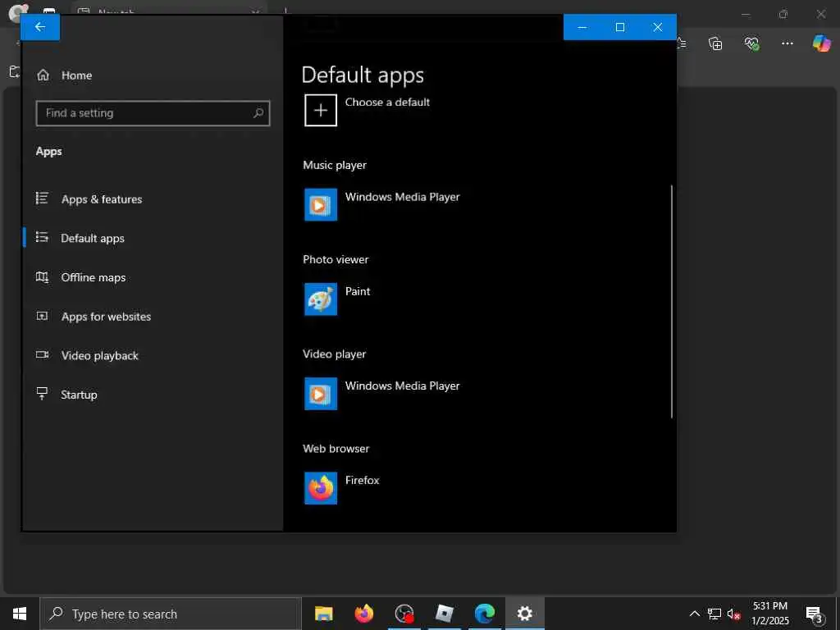Open Startup apps settings
Viewport: 840px width, 630px height.
coord(79,395)
